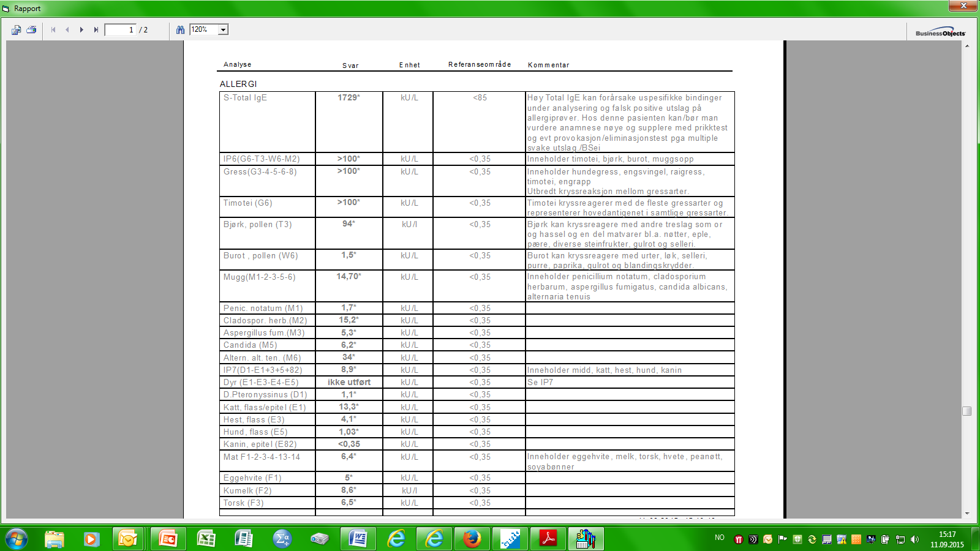
Task: Go to next page arrow
Action: pos(81,29)
